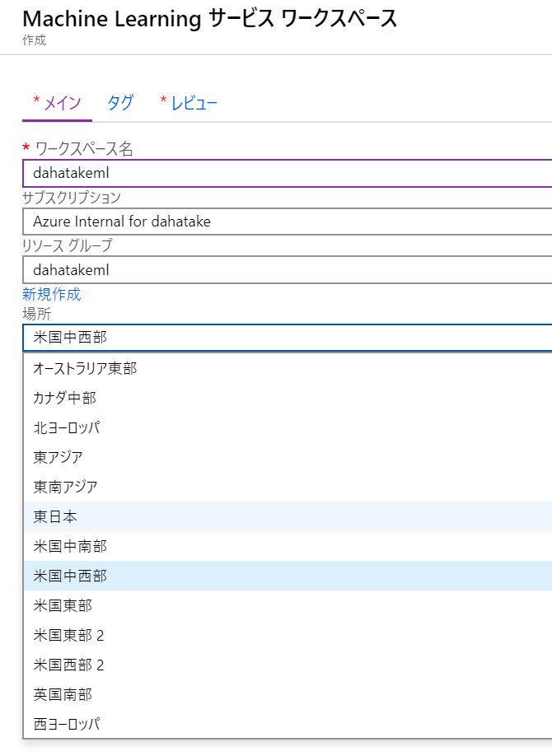The image size is (552, 756).
Task: Click the ワークスペース名 field containing dahatakeml
Action: point(288,173)
